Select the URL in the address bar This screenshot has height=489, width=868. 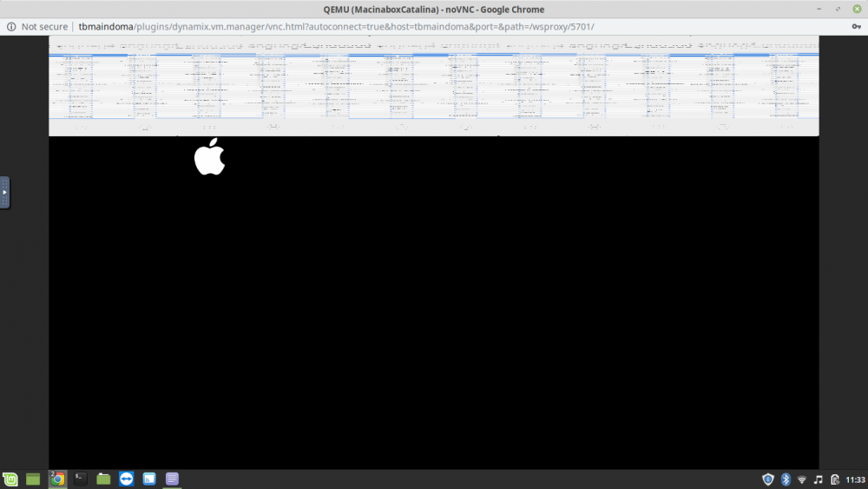coord(336,27)
